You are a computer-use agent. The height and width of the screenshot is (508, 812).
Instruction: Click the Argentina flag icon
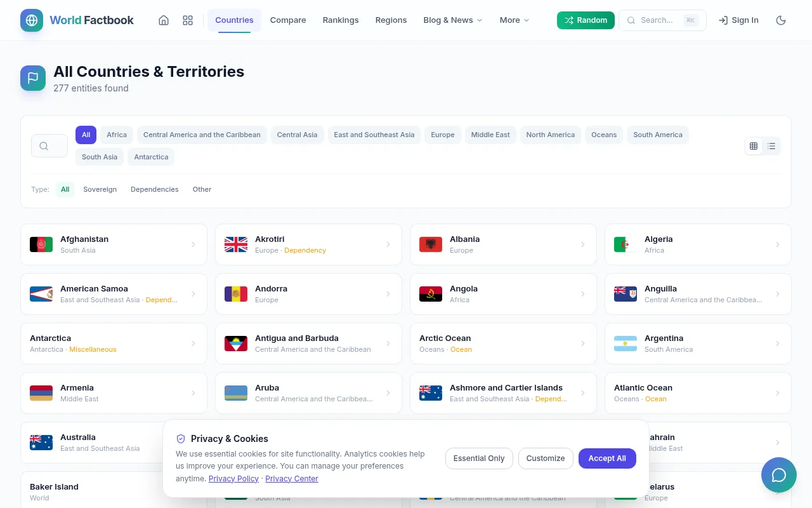pyautogui.click(x=625, y=344)
